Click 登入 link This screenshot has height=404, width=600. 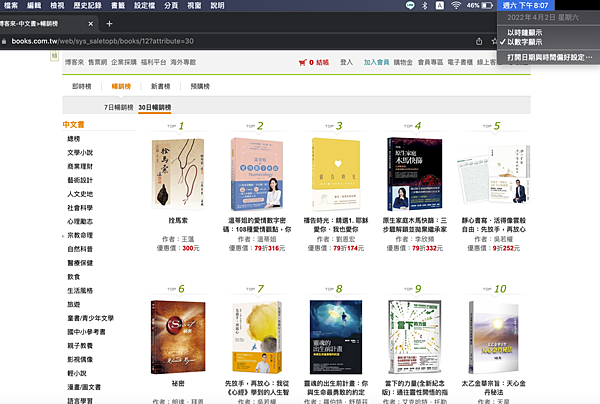point(346,62)
